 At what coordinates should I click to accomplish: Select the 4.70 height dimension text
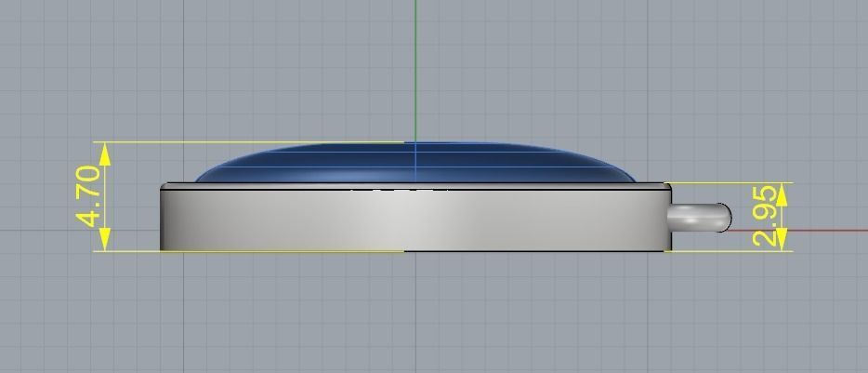click(x=88, y=196)
